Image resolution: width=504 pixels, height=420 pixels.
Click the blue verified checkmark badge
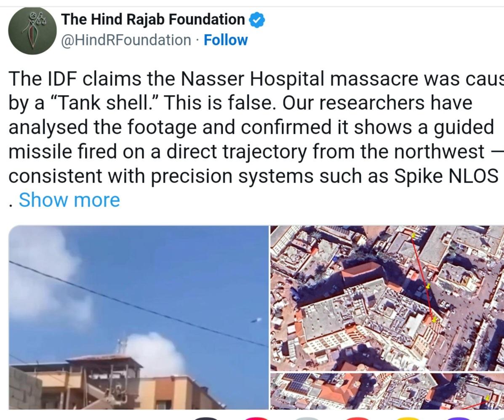click(x=257, y=20)
